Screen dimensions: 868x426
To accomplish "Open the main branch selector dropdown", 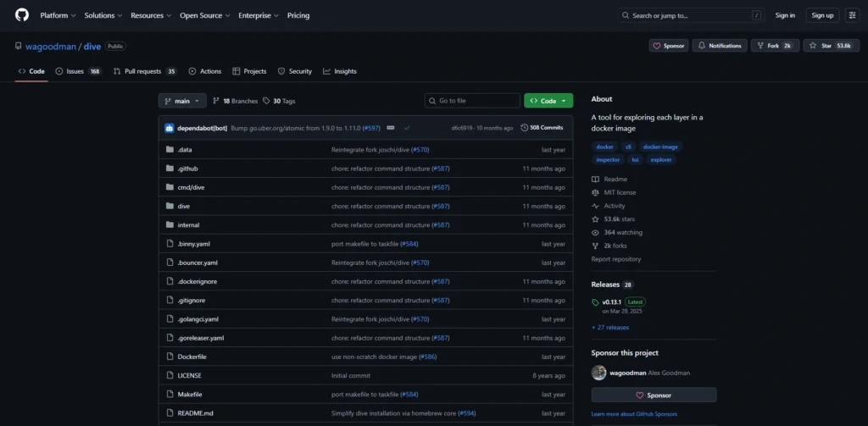I will tap(182, 101).
